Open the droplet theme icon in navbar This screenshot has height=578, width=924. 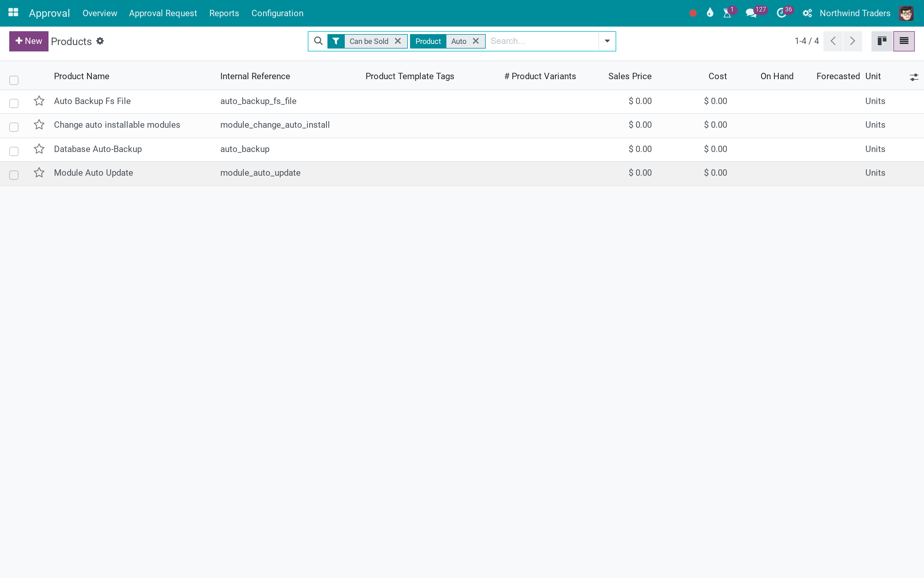click(710, 13)
